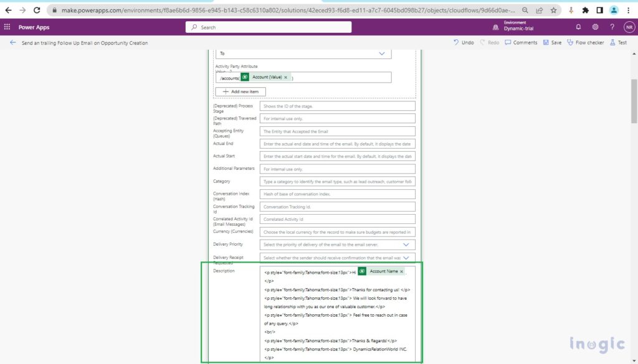Click (Deprecated) Process Stage field
This screenshot has height=364, width=638.
337,106
